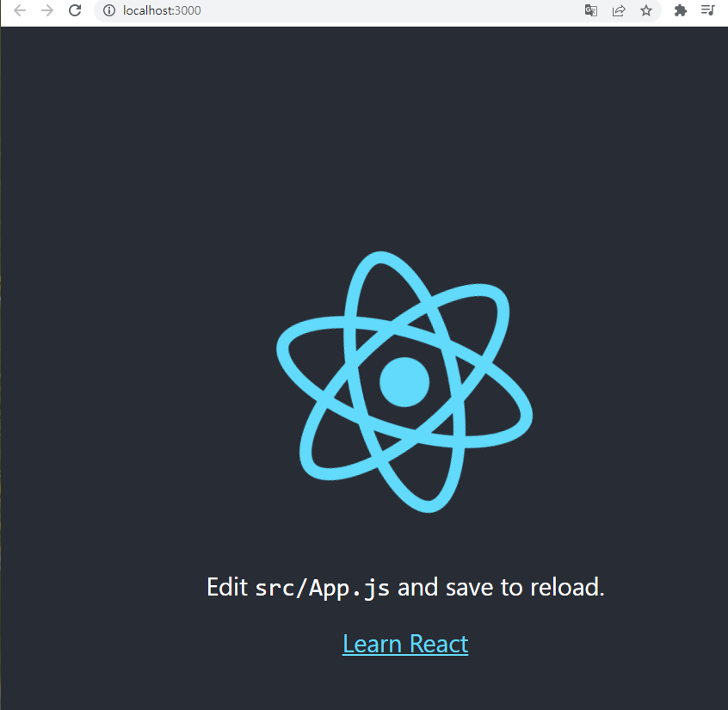Screen dimensions: 728x710
Task: Reload the localhost:3000 page
Action: point(75,10)
